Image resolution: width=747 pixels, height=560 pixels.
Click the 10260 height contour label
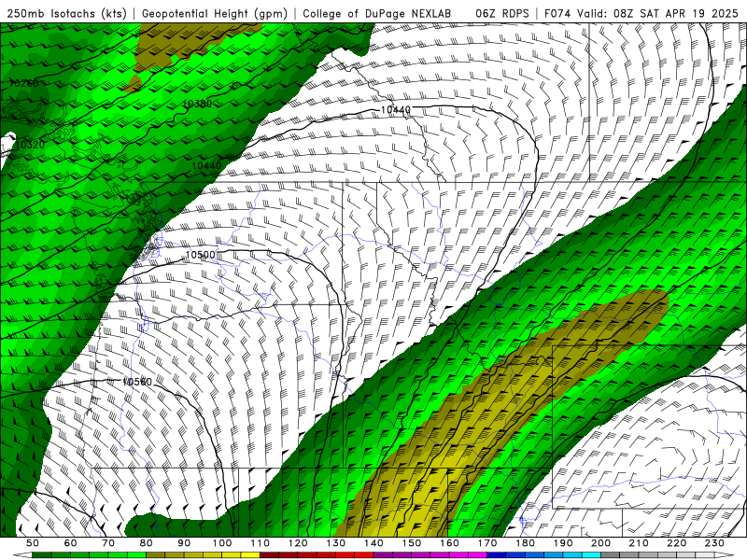coord(24,83)
